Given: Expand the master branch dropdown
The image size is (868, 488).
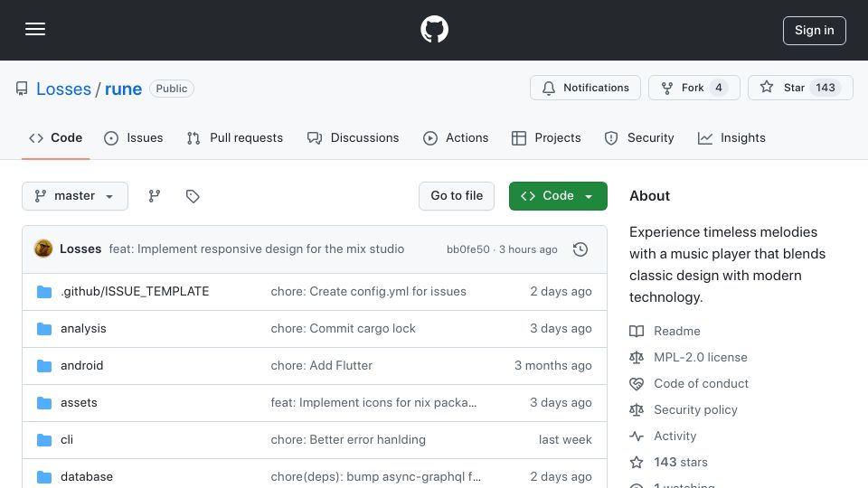Looking at the screenshot, I should coord(75,196).
